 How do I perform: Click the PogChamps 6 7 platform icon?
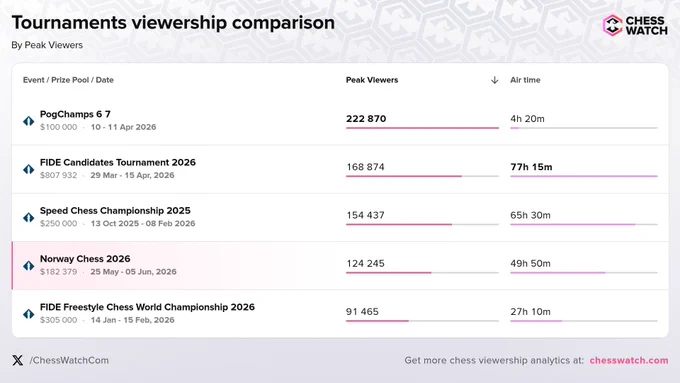[29, 121]
